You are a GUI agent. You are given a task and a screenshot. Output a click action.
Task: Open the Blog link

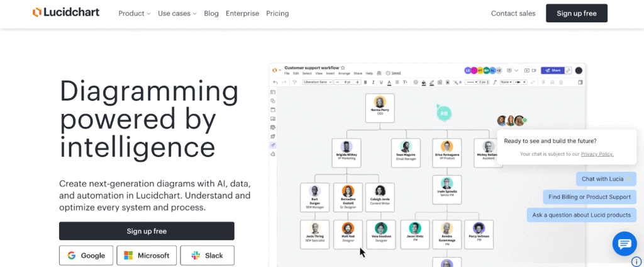(211, 13)
